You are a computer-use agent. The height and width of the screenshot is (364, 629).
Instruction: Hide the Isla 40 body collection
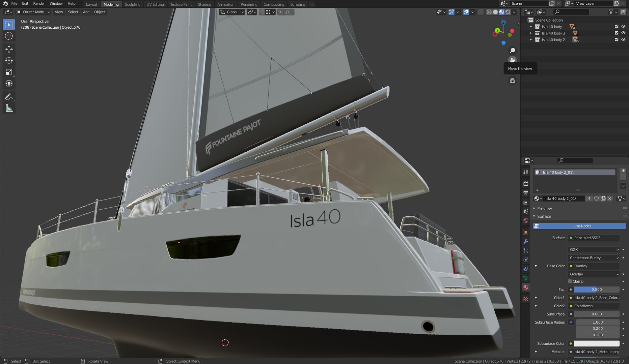tap(623, 27)
